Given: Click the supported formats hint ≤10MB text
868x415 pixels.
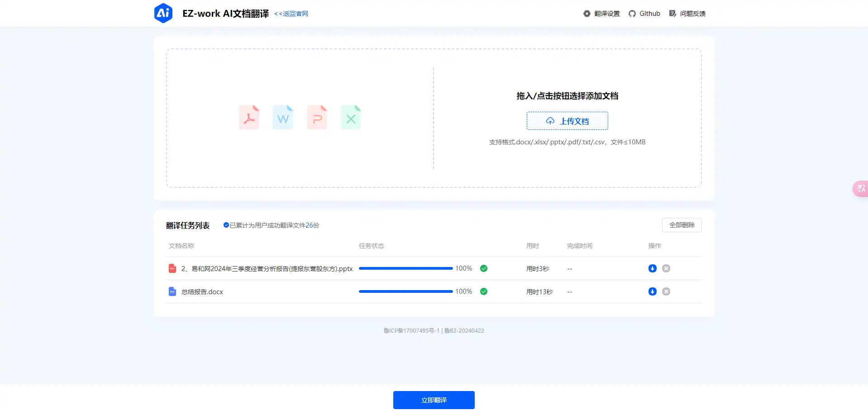Looking at the screenshot, I should pyautogui.click(x=567, y=142).
